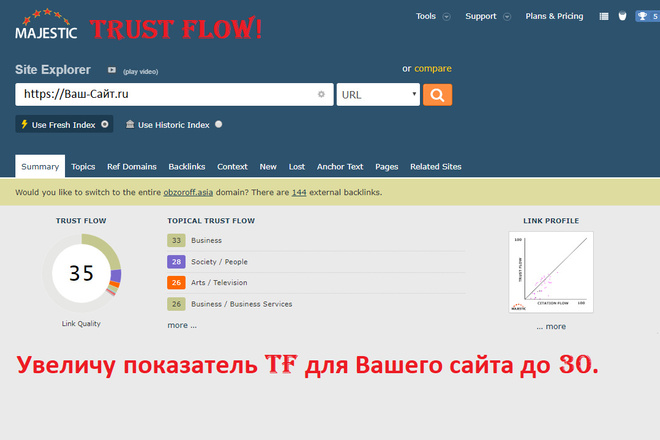660x440 pixels.
Task: Open the list icon in top bar
Action: tap(604, 16)
